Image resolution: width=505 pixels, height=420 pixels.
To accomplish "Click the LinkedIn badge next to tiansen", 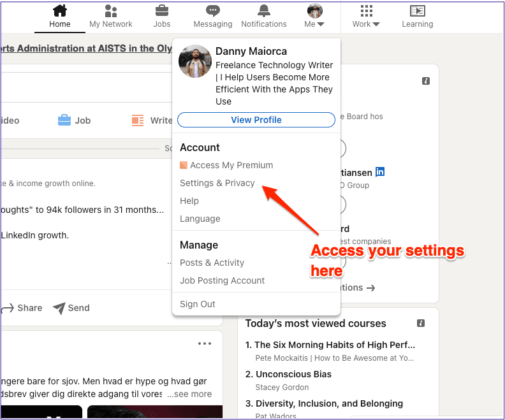I will (x=380, y=172).
